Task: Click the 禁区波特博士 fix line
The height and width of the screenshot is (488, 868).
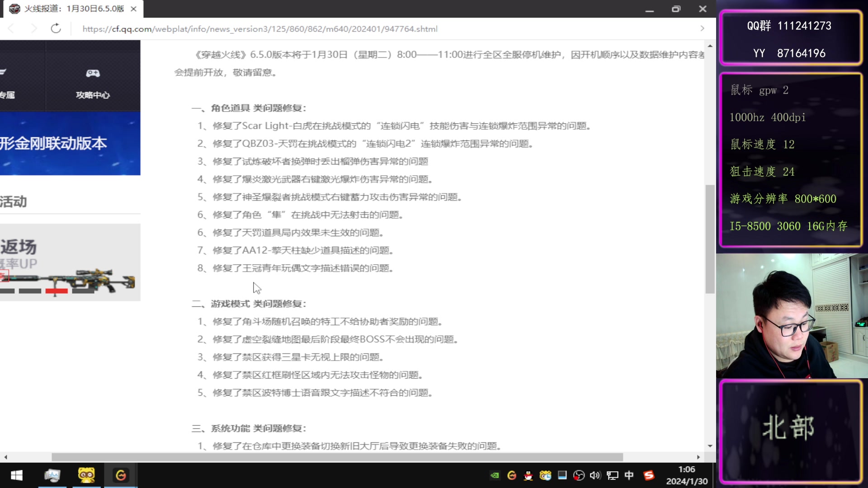Action: 316,393
